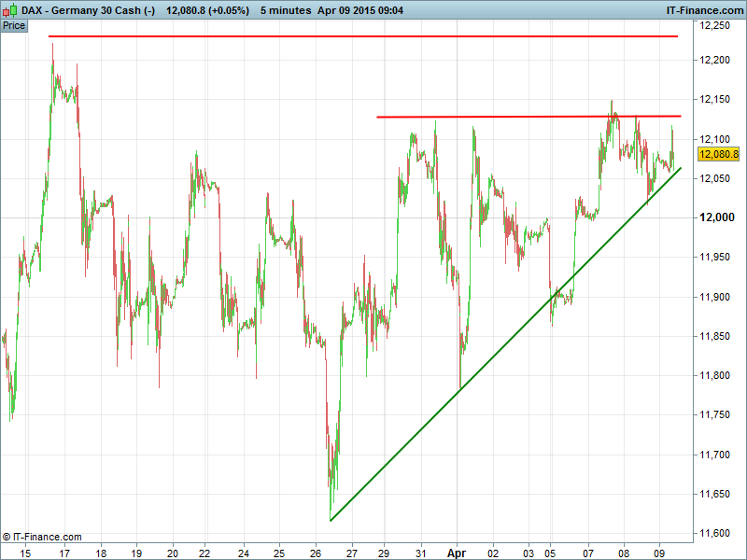The width and height of the screenshot is (747, 560).
Task: Click the 11,600 price axis label
Action: (718, 533)
